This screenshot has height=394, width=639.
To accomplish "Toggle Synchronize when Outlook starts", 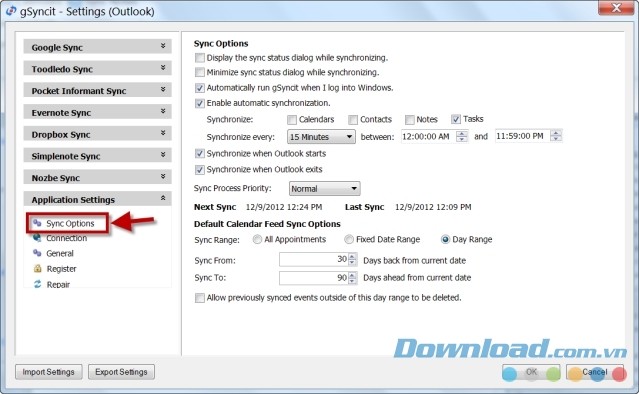I will 200,154.
